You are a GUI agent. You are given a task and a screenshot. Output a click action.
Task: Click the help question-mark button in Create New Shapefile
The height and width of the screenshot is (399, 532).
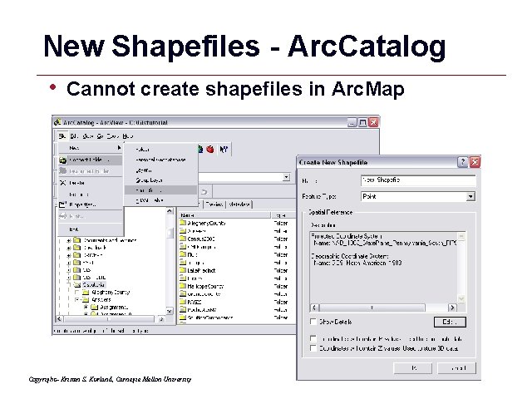[462, 162]
